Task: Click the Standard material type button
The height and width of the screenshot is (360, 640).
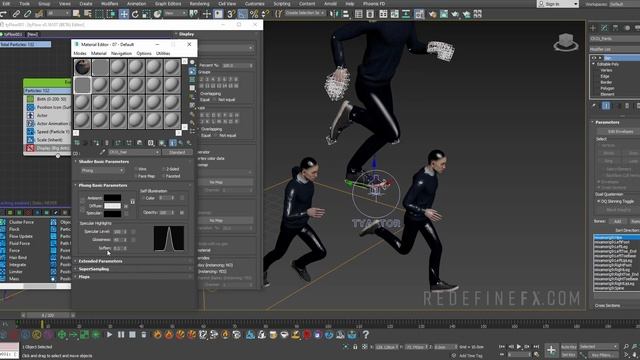Action: coord(177,152)
